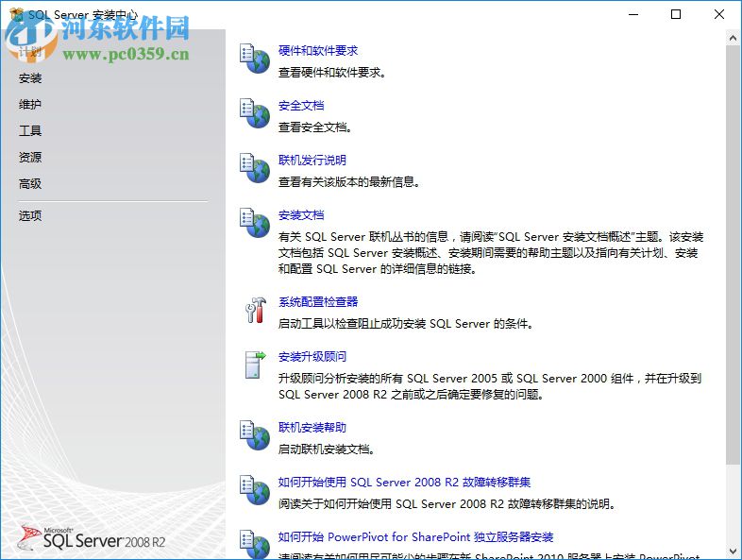Click the globe icon beside 安装文档
Viewport: 742px width, 560px height.
(x=255, y=223)
